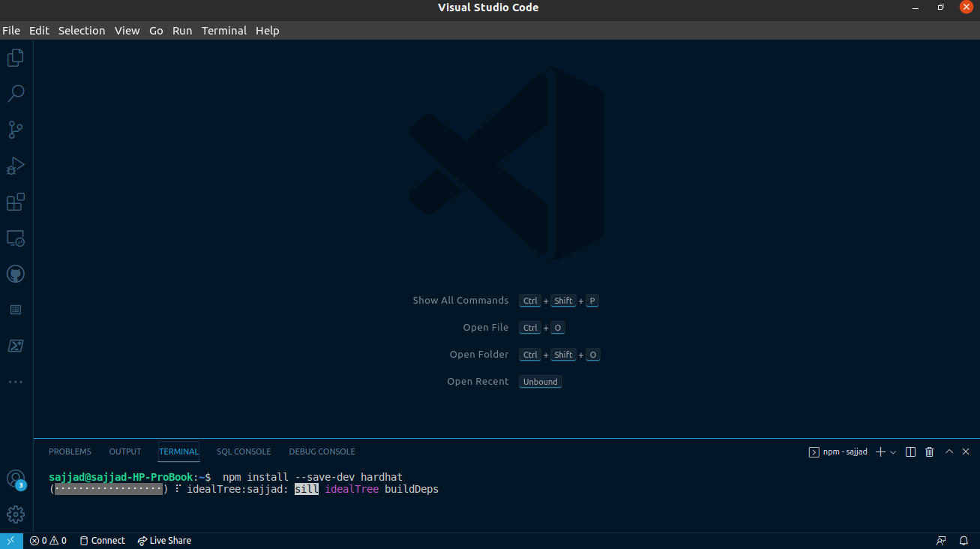This screenshot has width=980, height=549.
Task: Open the Explorer view in activity bar
Action: coord(16,58)
